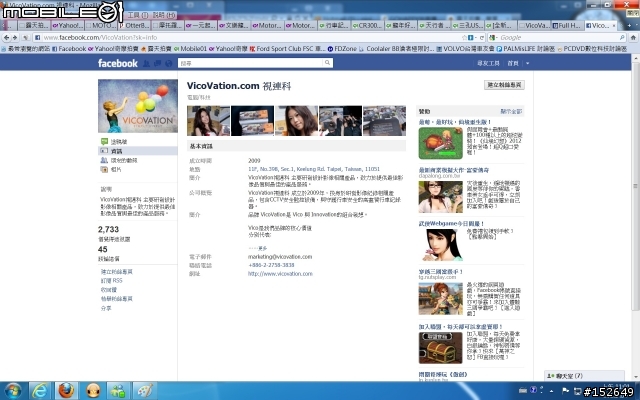The image size is (640, 400).
Task: Click the find friends link in Facebook header
Action: click(x=489, y=63)
